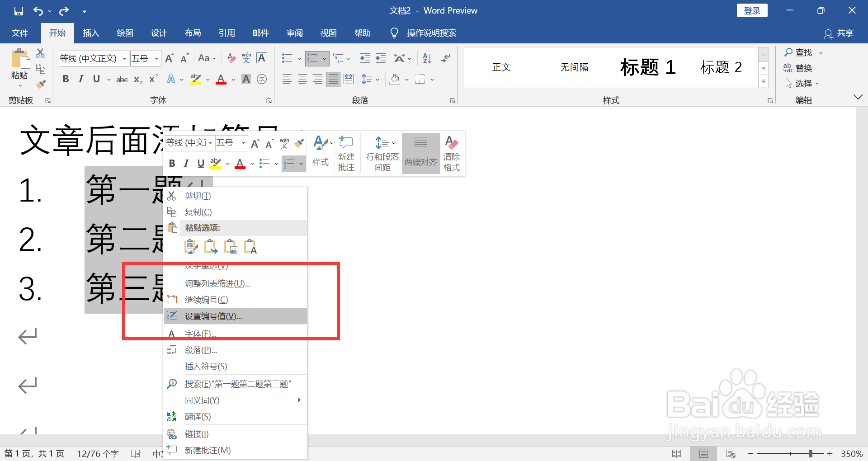Select the Format Painter icon

(40, 84)
